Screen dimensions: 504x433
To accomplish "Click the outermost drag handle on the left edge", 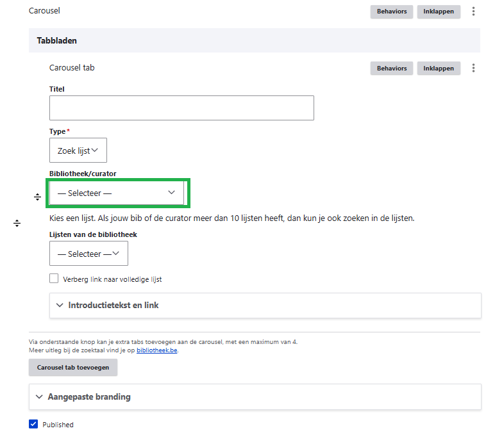I will click(17, 223).
